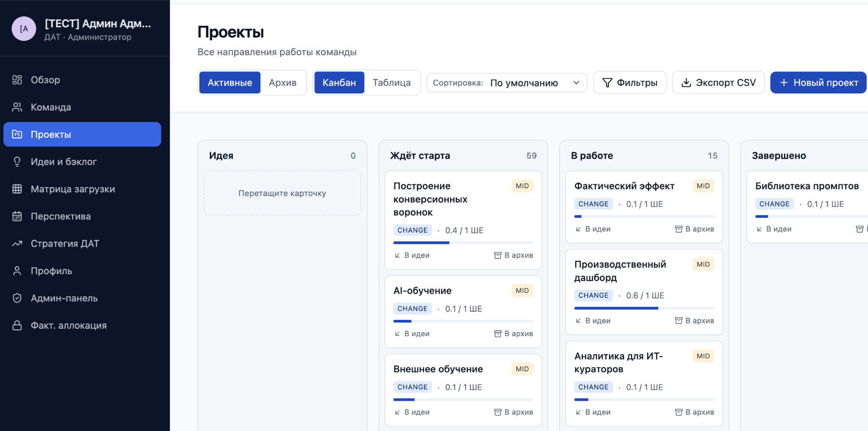Click progress bar on Производственный дашборд card
Screen dimensions: 868x431
pyautogui.click(x=644, y=308)
